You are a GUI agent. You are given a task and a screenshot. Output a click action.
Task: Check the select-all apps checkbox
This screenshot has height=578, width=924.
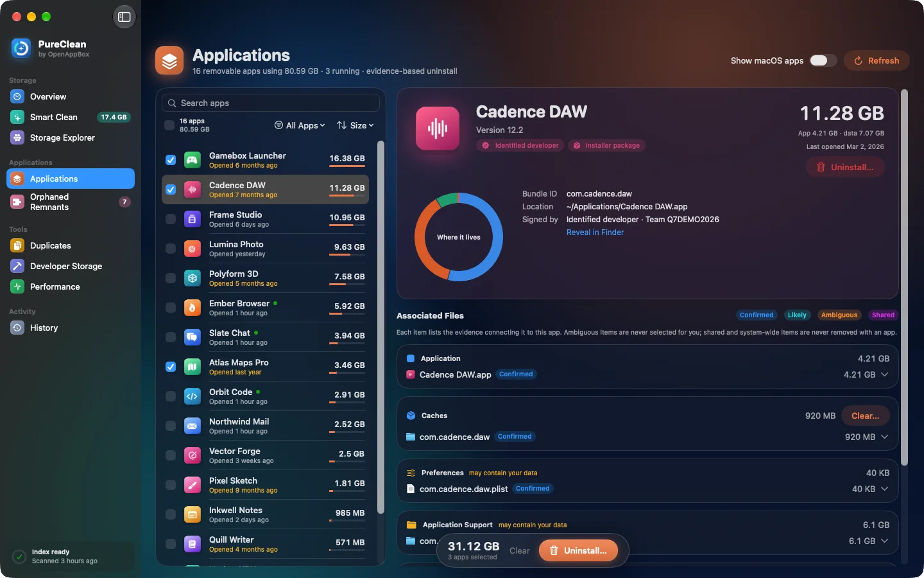169,125
